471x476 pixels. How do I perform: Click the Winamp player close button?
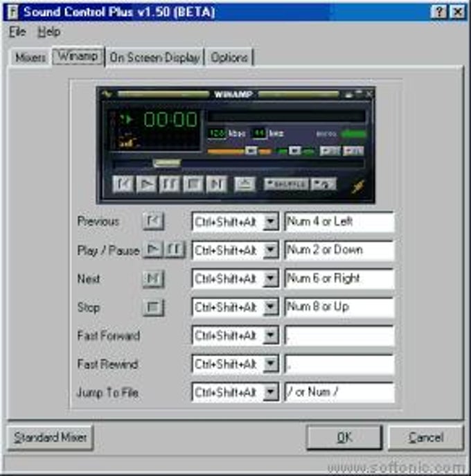[x=369, y=94]
